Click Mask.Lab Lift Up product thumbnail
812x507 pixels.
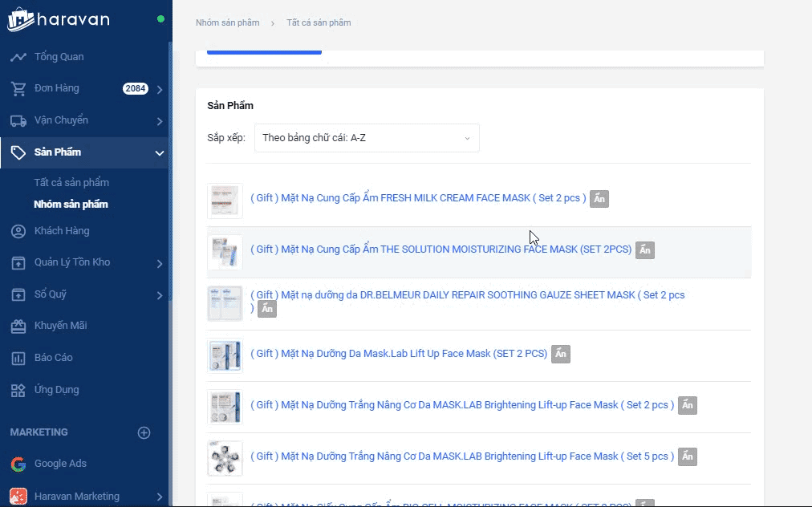[x=225, y=355]
